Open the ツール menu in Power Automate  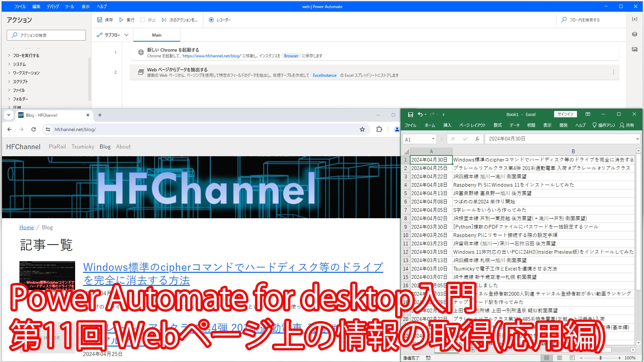[x=69, y=6]
